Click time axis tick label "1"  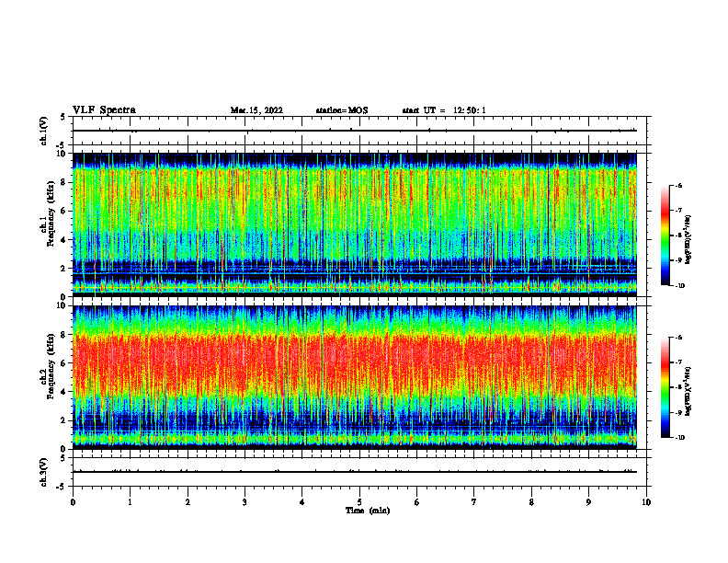point(130,502)
